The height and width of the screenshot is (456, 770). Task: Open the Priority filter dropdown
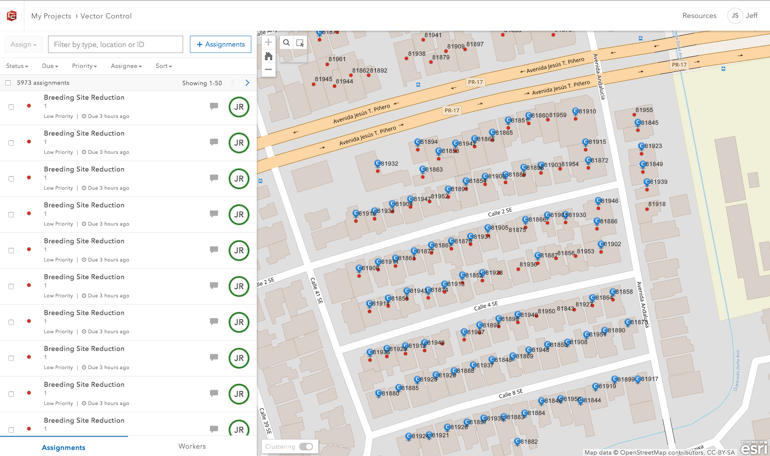coord(84,66)
